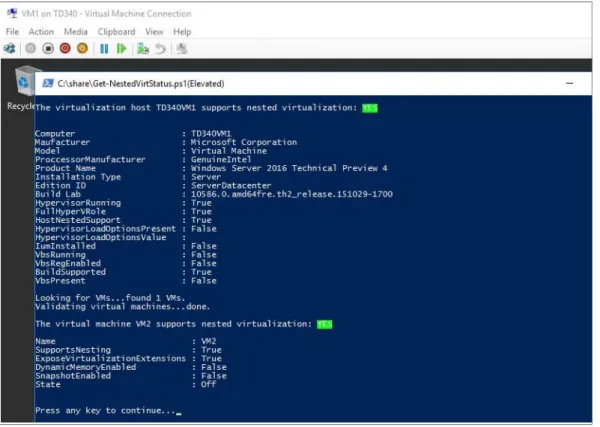Click 'Windows Server 2016 Technical Preview 4' text
The height and width of the screenshot is (427, 600).
click(x=289, y=168)
